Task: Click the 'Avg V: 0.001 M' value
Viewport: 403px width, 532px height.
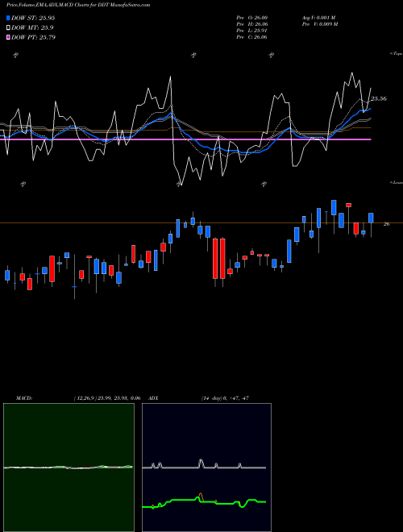Action: click(318, 18)
